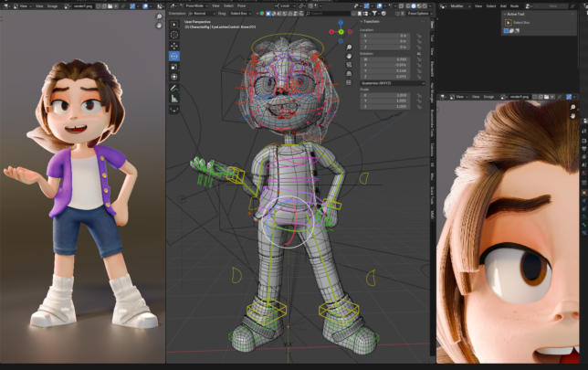Open the Quaternion rotation mode dropdown

393,83
